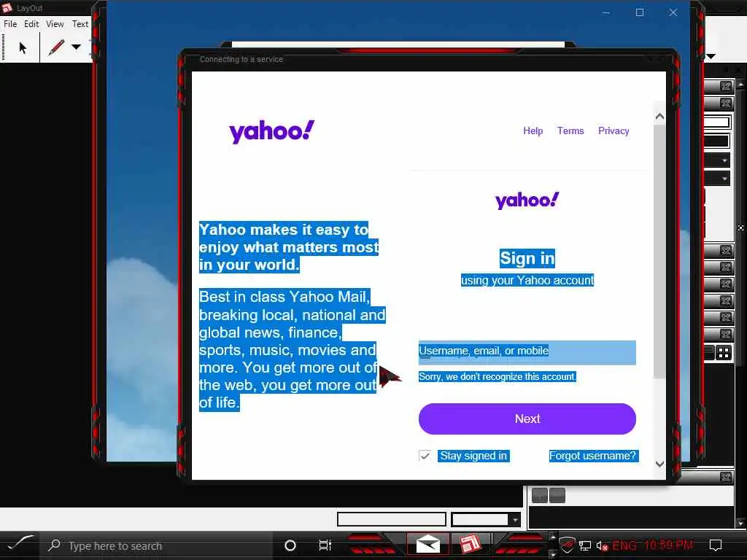
Task: Click the side panel scrollbar down arrow
Action: click(x=741, y=524)
